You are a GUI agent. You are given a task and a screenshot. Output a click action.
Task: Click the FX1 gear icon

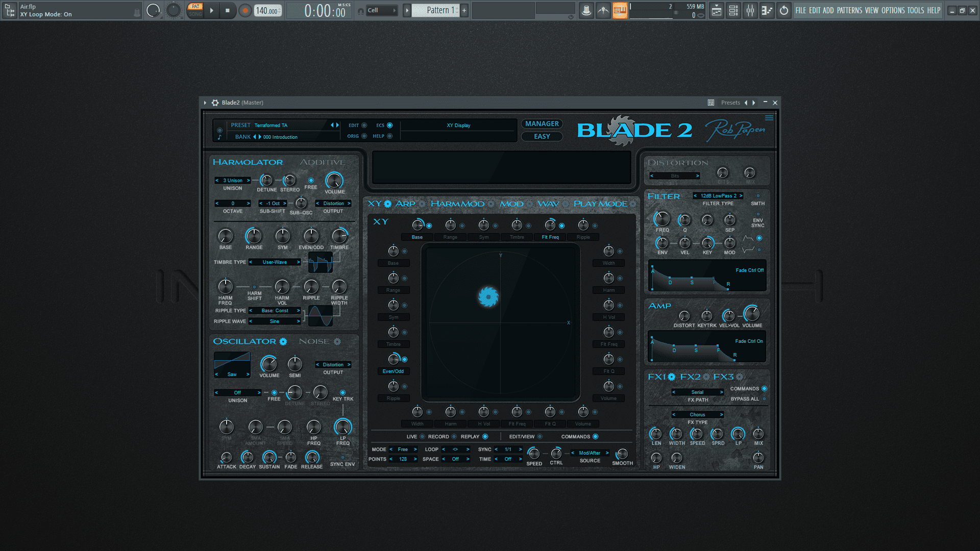[672, 377]
